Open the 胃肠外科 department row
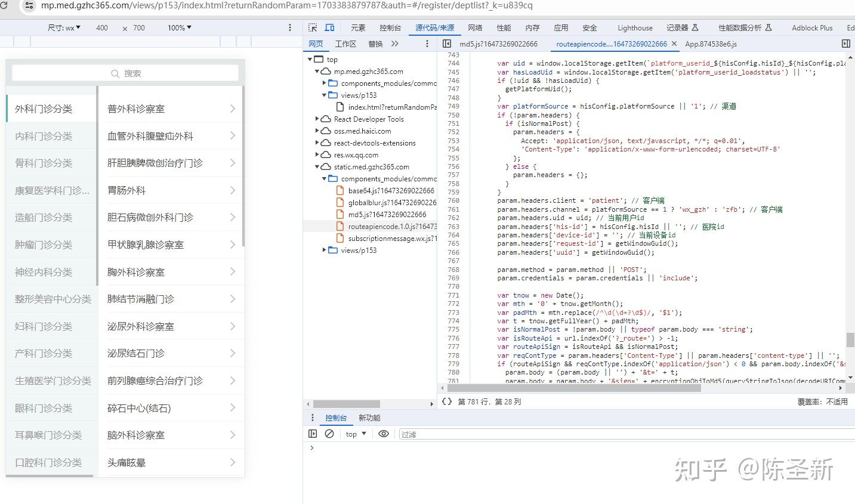855x504 pixels. [x=171, y=190]
